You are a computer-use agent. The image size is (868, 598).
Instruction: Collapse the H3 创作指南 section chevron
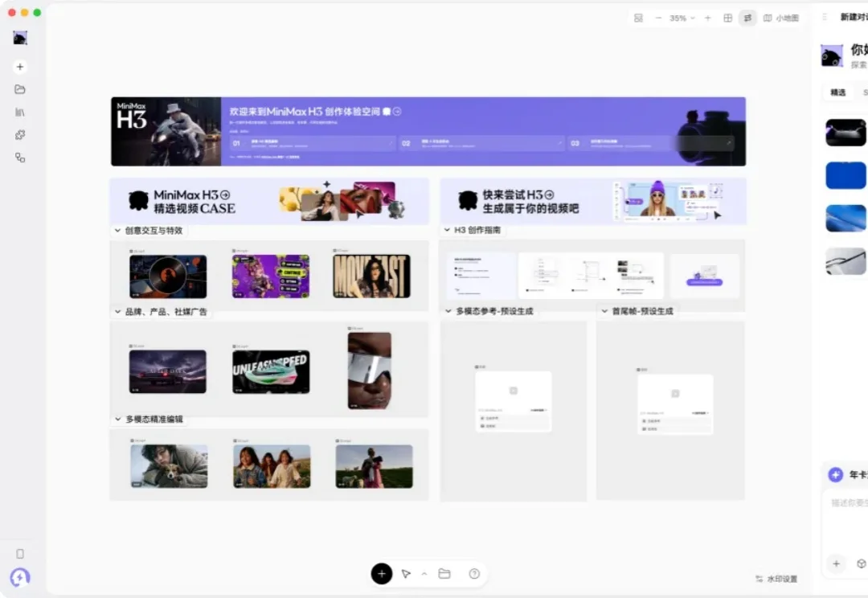pos(447,230)
